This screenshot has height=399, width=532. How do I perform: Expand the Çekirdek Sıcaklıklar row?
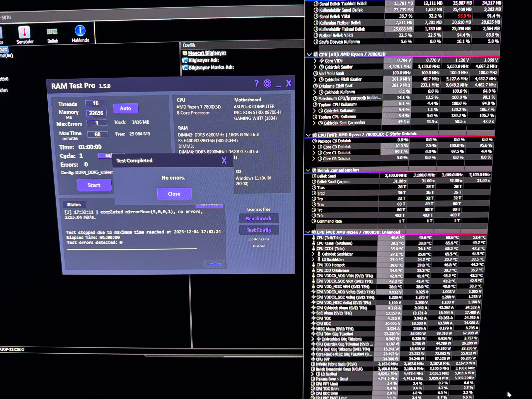tap(313, 254)
